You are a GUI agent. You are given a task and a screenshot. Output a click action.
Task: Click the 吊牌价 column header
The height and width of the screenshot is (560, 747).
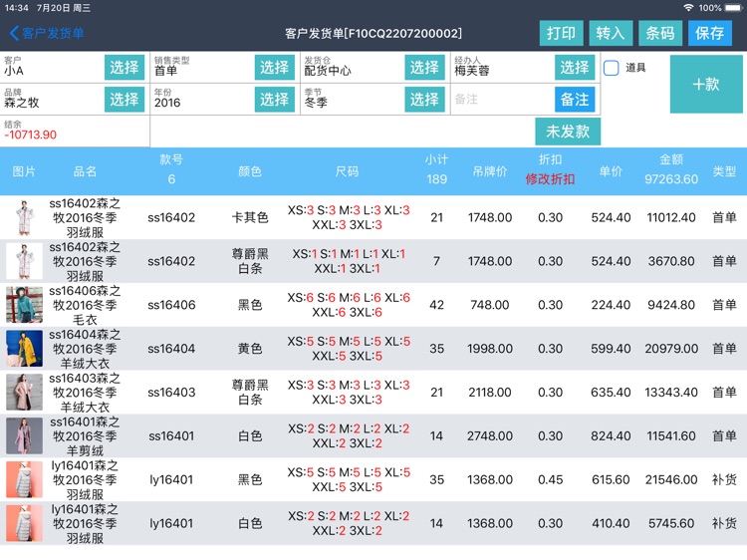490,171
